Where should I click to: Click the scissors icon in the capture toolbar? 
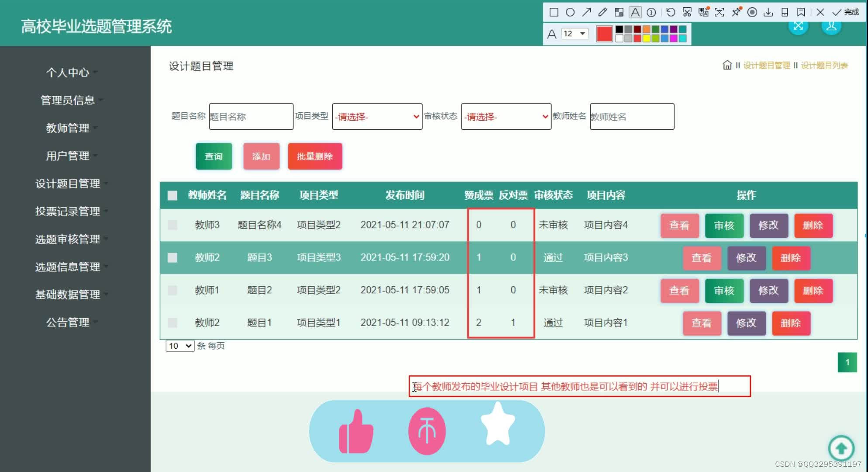687,12
